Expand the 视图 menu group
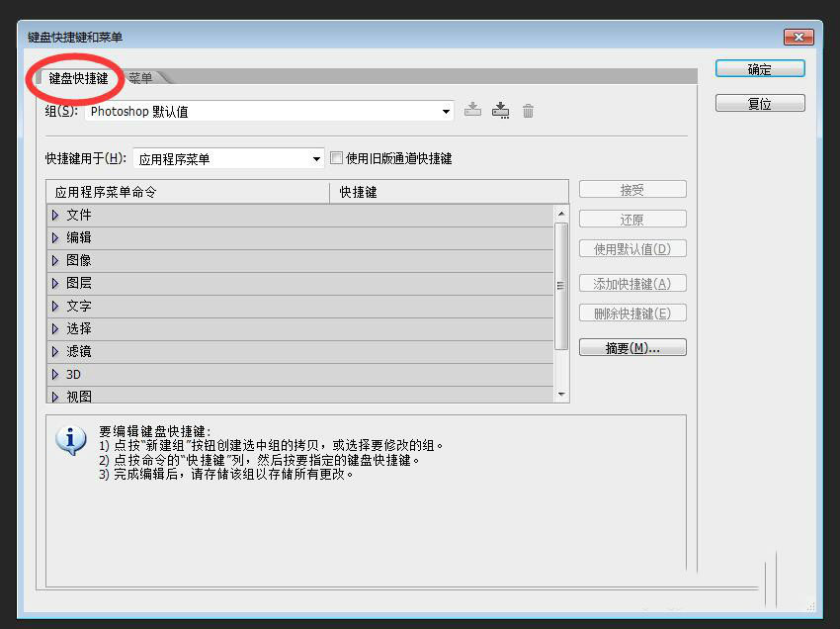The width and height of the screenshot is (840, 629). tap(55, 397)
